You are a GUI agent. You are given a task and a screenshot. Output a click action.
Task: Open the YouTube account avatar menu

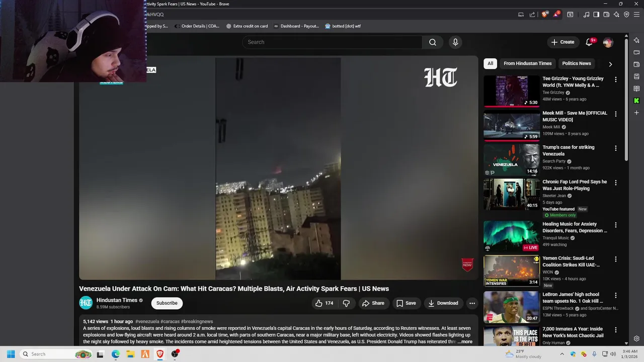coord(608,42)
